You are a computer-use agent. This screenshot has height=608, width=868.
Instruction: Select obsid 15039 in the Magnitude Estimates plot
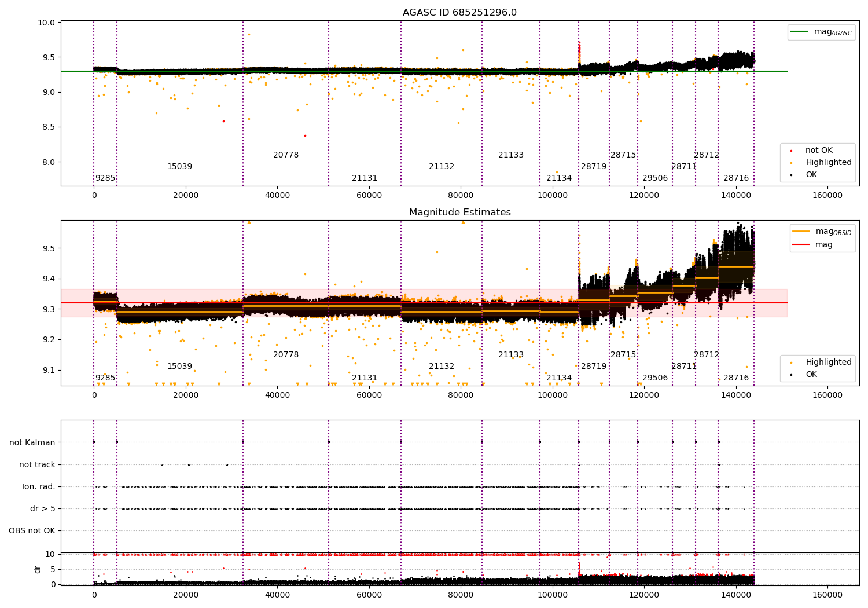coord(180,367)
